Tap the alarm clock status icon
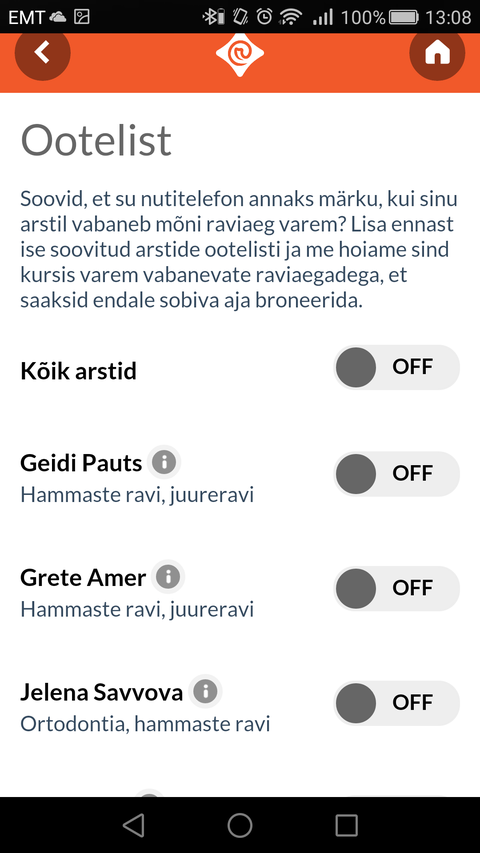 (264, 17)
